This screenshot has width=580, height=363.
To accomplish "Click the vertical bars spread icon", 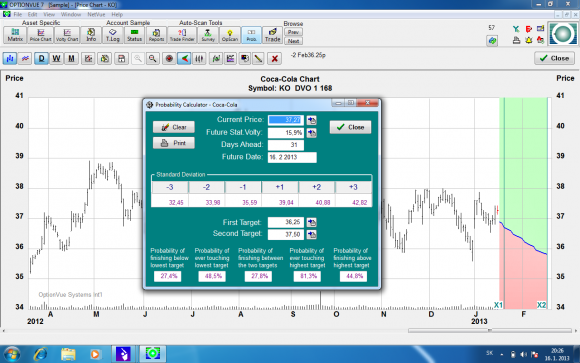I will [199, 58].
